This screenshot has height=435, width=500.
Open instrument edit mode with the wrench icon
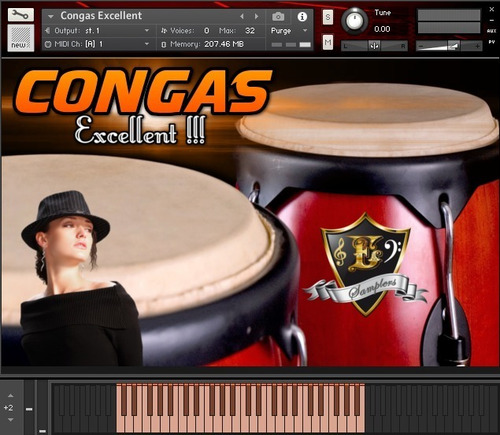click(x=21, y=15)
